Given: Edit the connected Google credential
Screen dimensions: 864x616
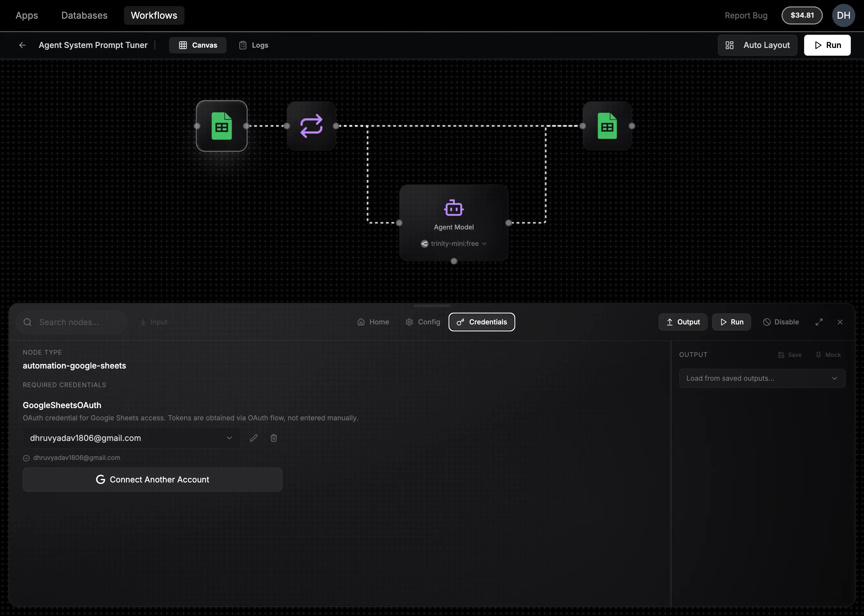Looking at the screenshot, I should click(254, 438).
